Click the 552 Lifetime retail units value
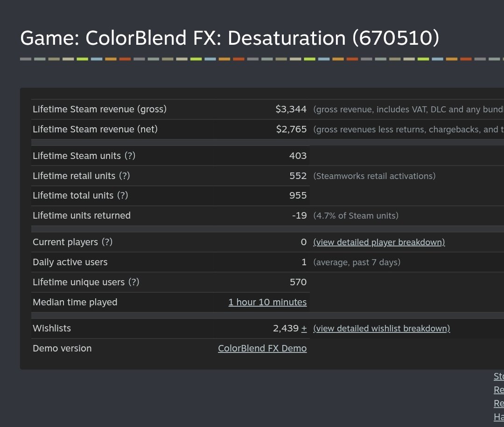 coord(298,176)
